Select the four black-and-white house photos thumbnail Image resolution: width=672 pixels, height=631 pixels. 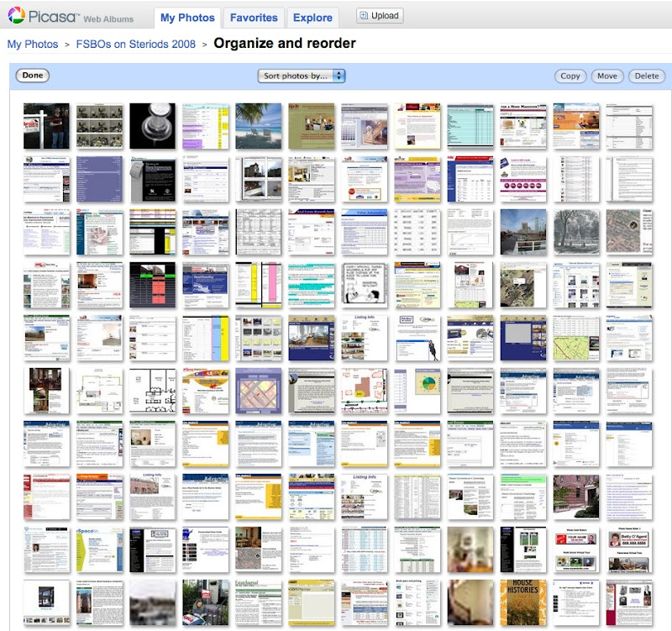pos(259,179)
